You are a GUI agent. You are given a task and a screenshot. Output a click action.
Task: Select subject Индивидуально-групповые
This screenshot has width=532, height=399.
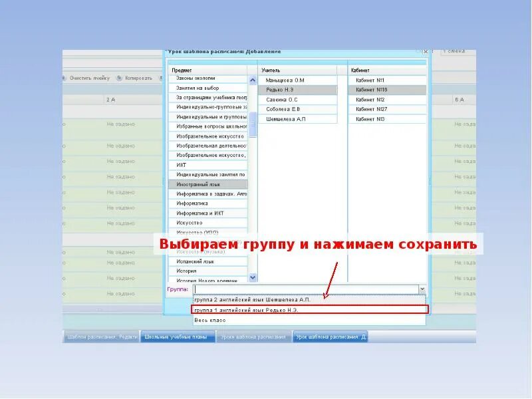click(x=208, y=107)
